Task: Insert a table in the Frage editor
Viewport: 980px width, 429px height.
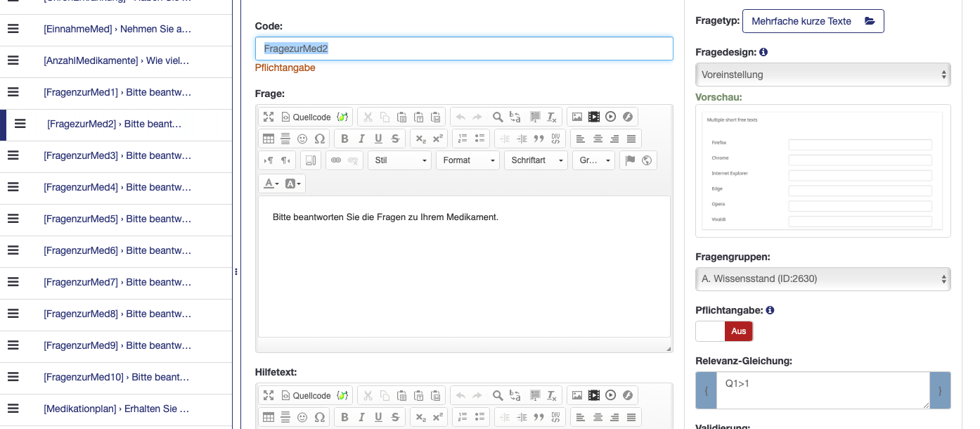Action: 269,139
